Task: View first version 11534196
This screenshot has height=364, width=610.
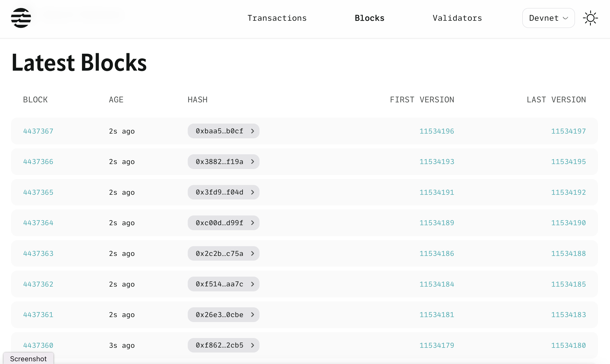Action: pyautogui.click(x=436, y=131)
